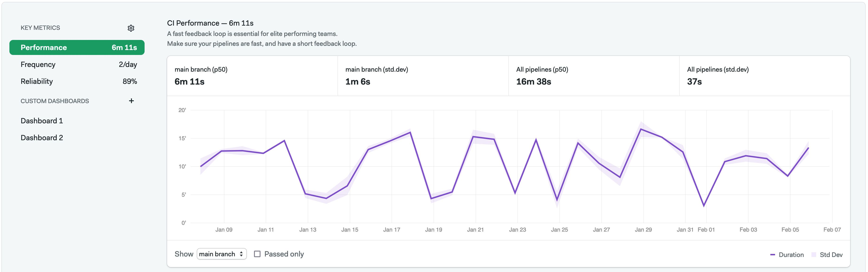Open the Reliability metric
This screenshot has height=272, width=868.
pyautogui.click(x=78, y=81)
